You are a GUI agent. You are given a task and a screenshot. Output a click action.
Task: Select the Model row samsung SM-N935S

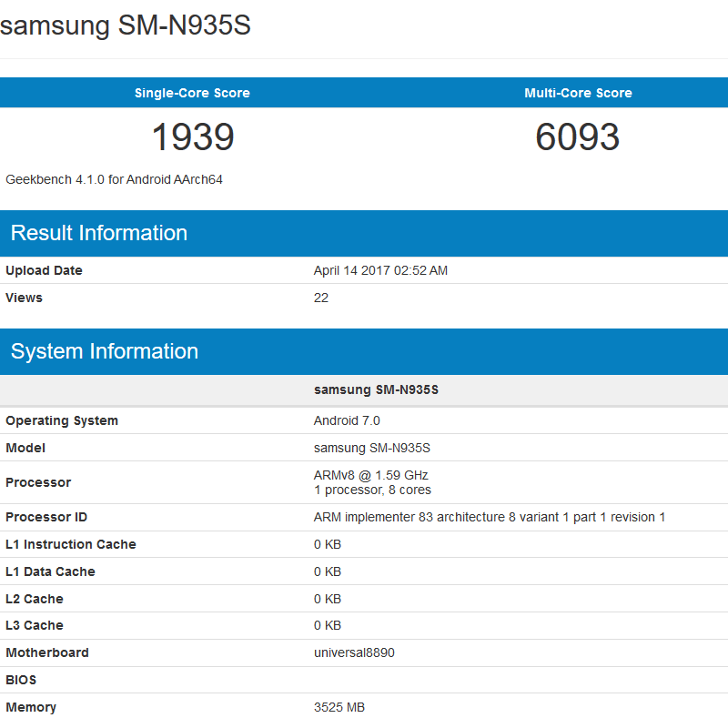click(x=368, y=448)
